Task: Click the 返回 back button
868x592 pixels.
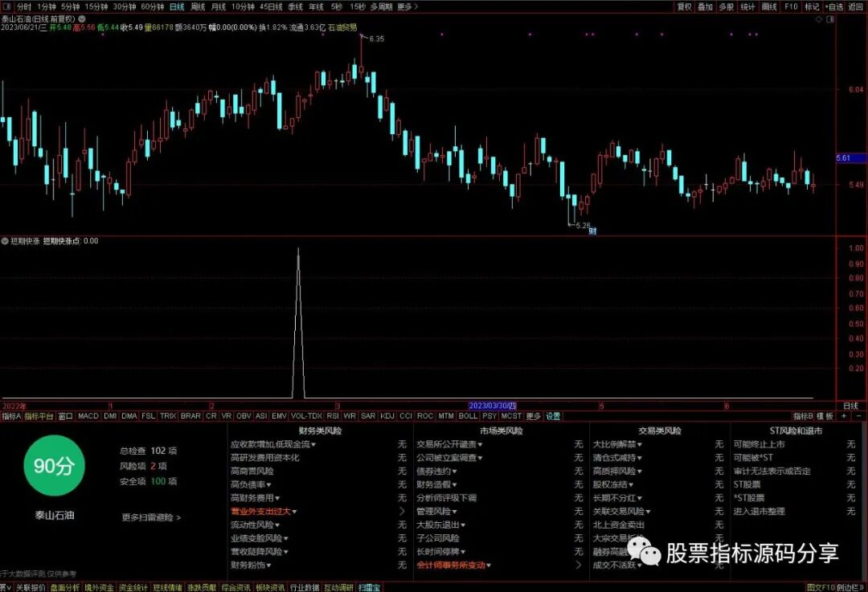Action: [x=856, y=6]
